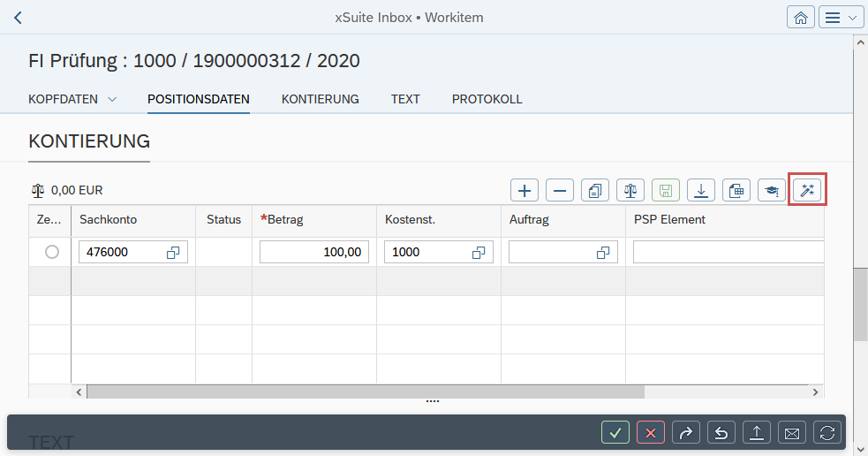The width and height of the screenshot is (868, 456).
Task: Click the magic wand icon in Kontierung toolbar
Action: coord(807,190)
